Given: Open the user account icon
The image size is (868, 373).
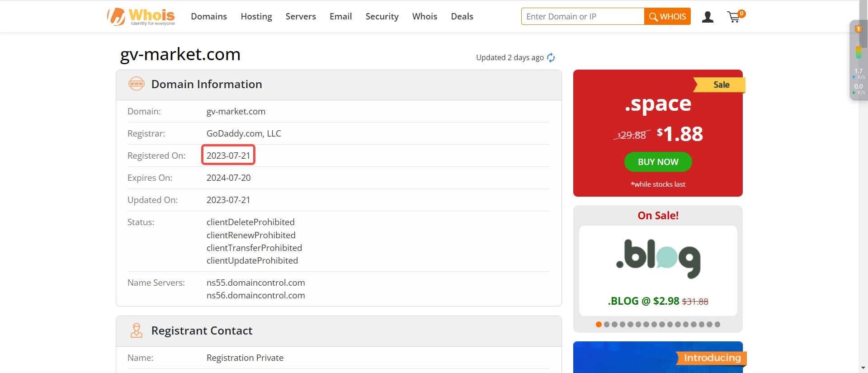Looking at the screenshot, I should coord(708,17).
